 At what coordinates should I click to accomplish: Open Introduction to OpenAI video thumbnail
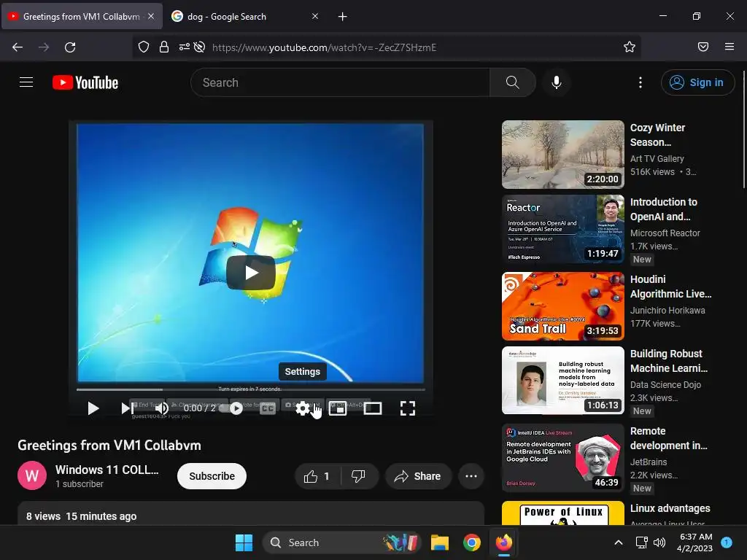[562, 229]
